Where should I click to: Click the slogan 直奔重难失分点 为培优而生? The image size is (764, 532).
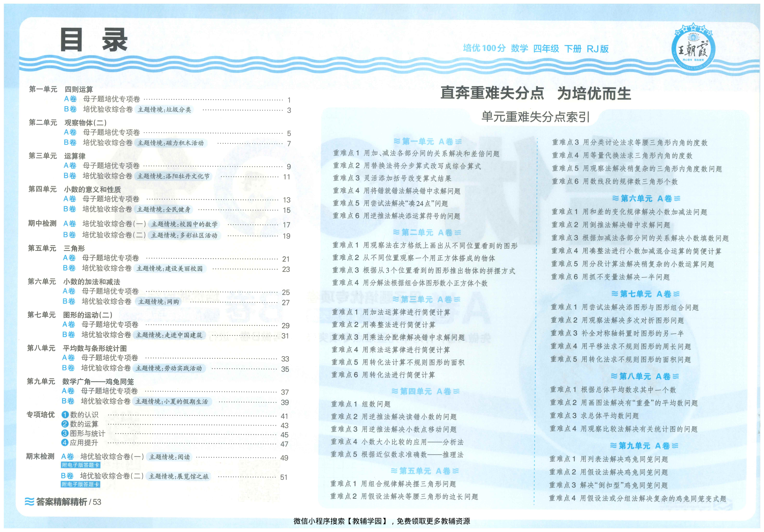click(535, 93)
